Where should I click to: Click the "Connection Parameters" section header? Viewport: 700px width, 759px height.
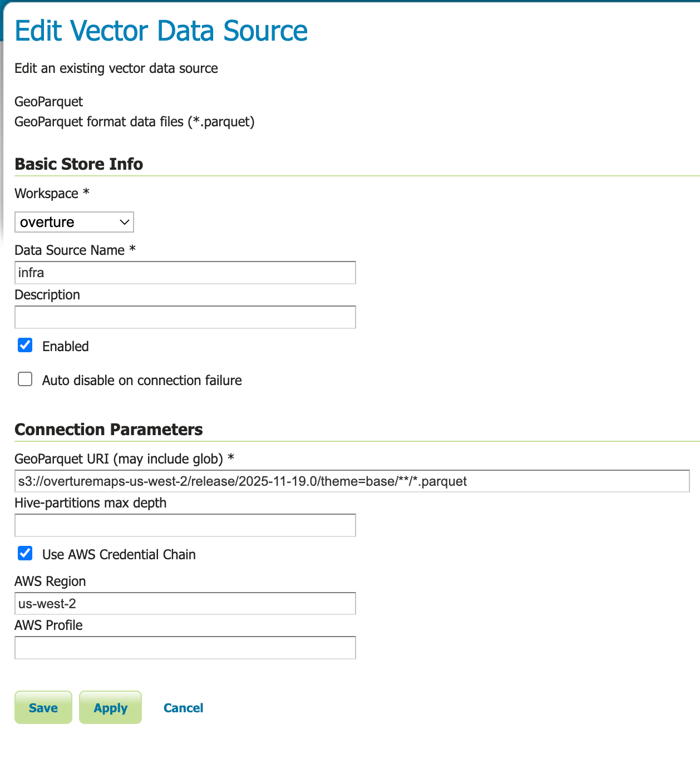point(109,429)
